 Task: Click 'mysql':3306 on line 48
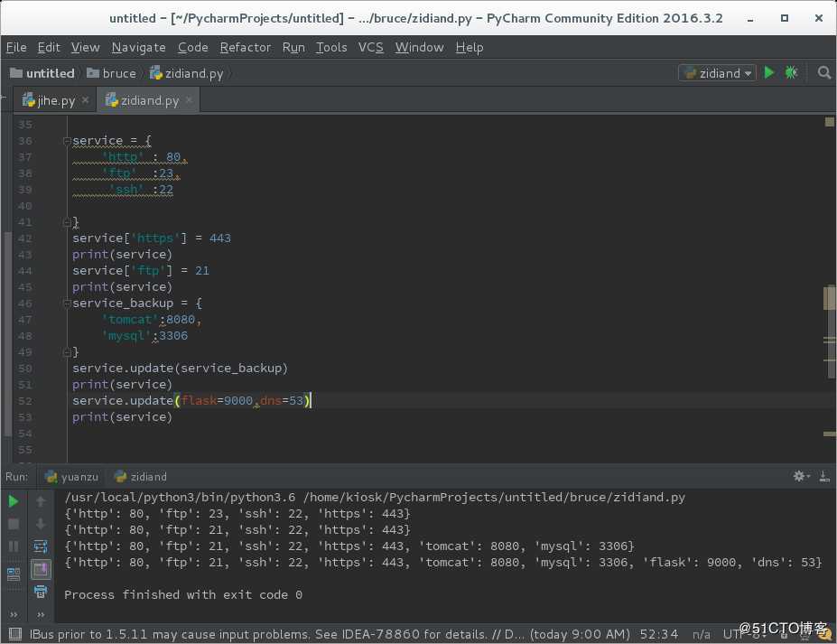point(144,336)
